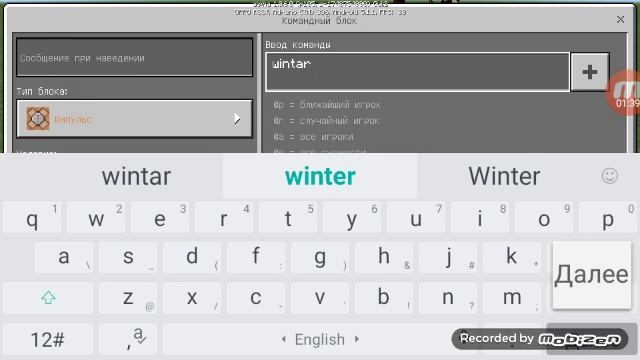Tap the b key
This screenshot has height=360, width=640.
click(x=384, y=298)
